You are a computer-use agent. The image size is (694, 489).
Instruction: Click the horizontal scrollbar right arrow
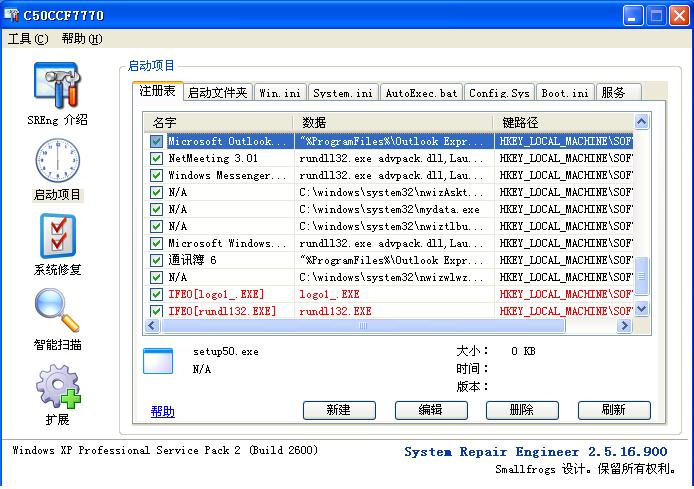point(625,326)
